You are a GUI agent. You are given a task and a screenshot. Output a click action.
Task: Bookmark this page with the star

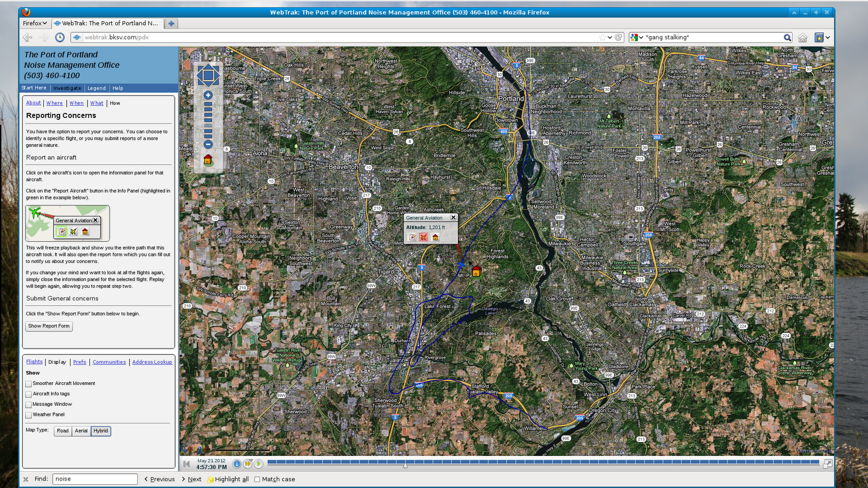[602, 37]
